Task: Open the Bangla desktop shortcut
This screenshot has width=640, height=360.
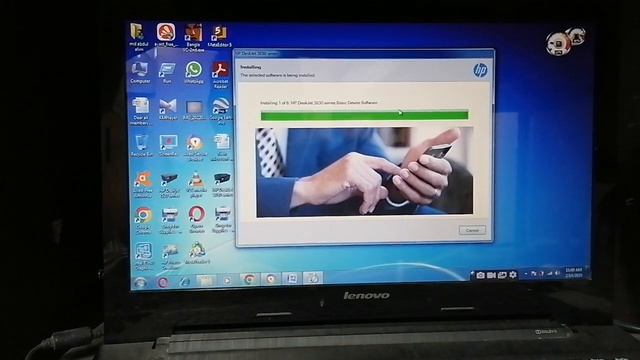Action: click(x=193, y=38)
